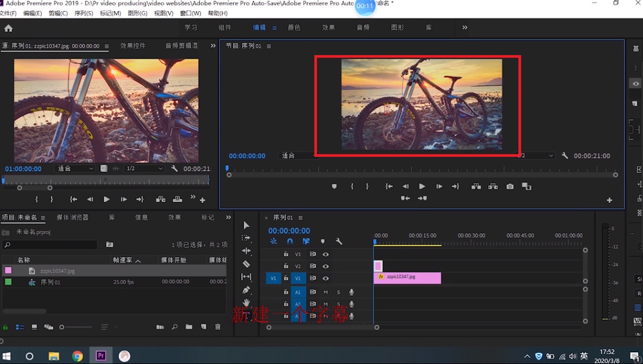Click Overwrite button in Source monitor
The width and height of the screenshot is (643, 364).
click(178, 199)
